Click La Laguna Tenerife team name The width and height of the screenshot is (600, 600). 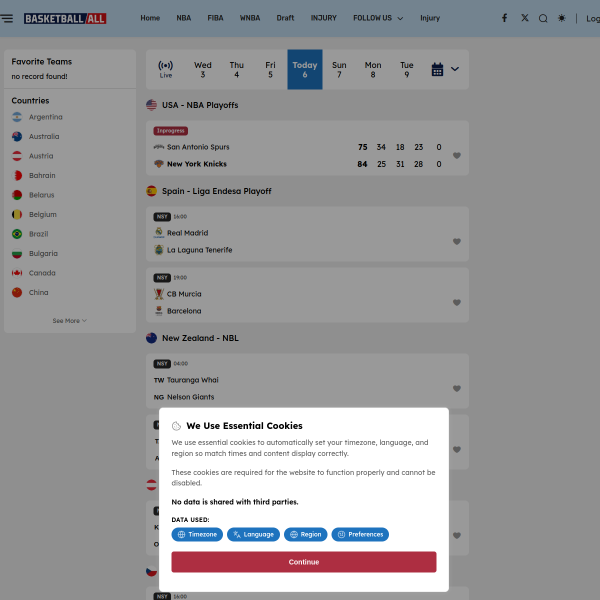pos(199,250)
